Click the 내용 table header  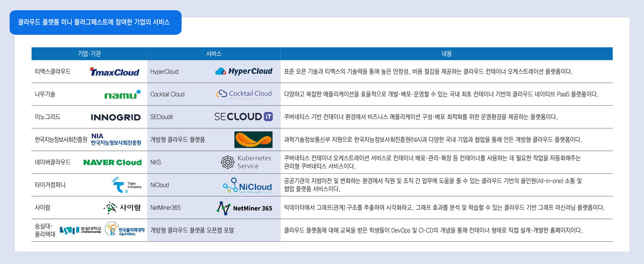447,53
